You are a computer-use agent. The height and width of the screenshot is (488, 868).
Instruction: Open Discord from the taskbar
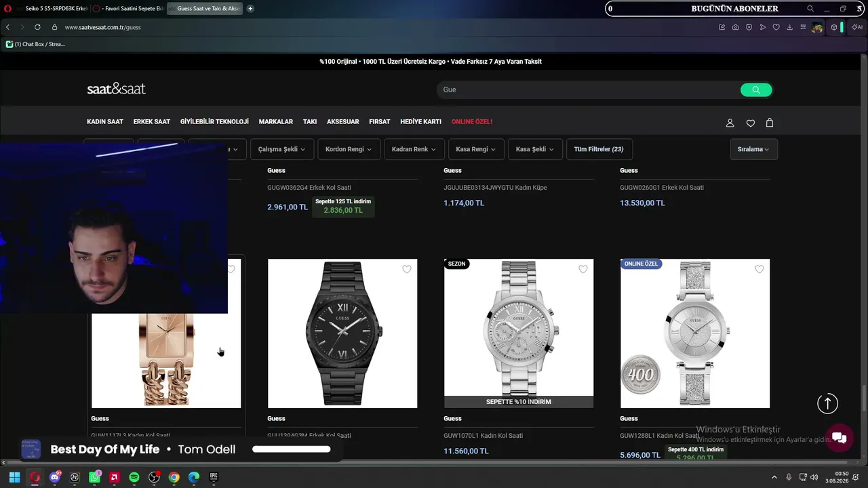(55, 477)
